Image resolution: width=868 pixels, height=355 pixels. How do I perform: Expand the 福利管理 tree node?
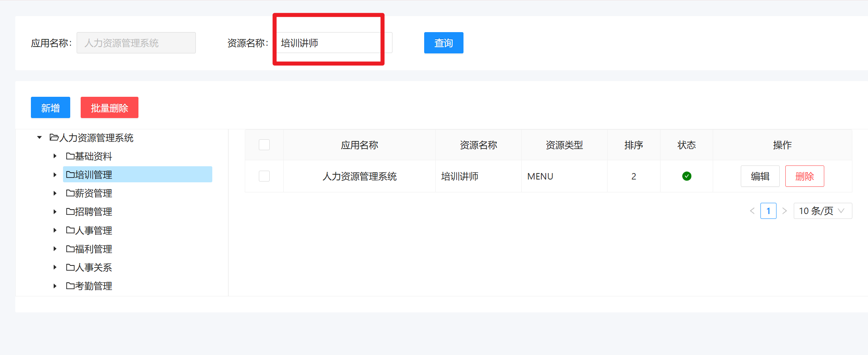click(55, 249)
